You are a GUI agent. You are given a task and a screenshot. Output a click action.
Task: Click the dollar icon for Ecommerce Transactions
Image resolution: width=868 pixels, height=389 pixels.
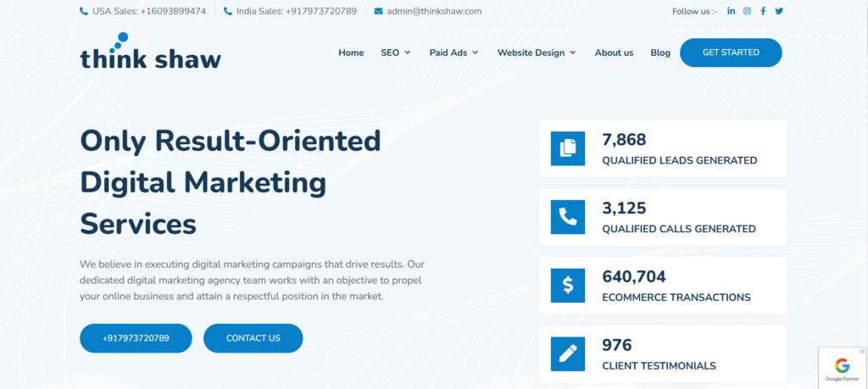click(x=568, y=286)
